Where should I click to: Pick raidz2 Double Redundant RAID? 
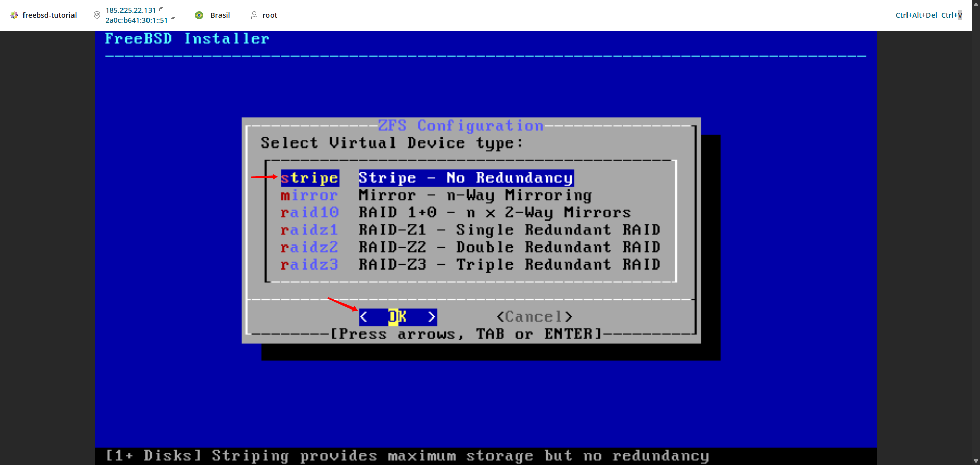click(x=471, y=247)
